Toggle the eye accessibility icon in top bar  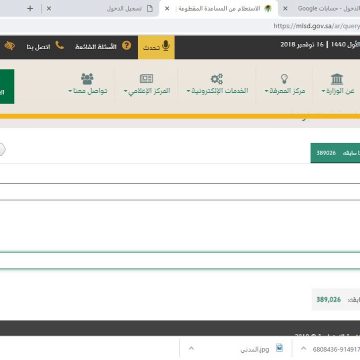pyautogui.click(x=10, y=46)
